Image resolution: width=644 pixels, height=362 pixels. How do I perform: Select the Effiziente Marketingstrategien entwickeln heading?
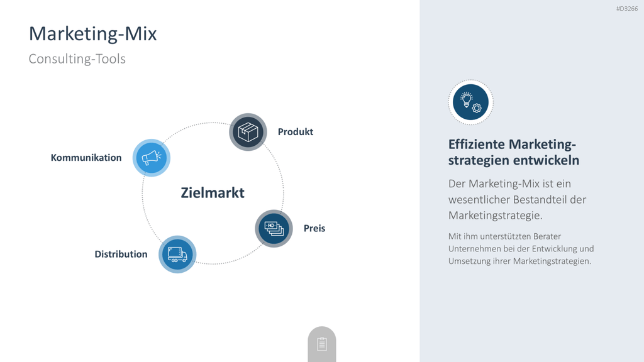pos(513,152)
